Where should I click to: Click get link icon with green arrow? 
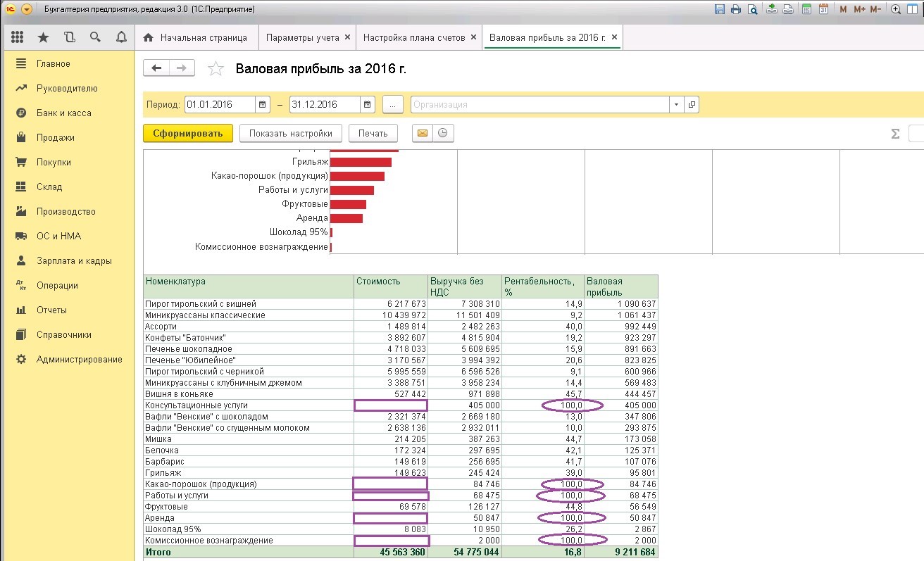[x=772, y=9]
